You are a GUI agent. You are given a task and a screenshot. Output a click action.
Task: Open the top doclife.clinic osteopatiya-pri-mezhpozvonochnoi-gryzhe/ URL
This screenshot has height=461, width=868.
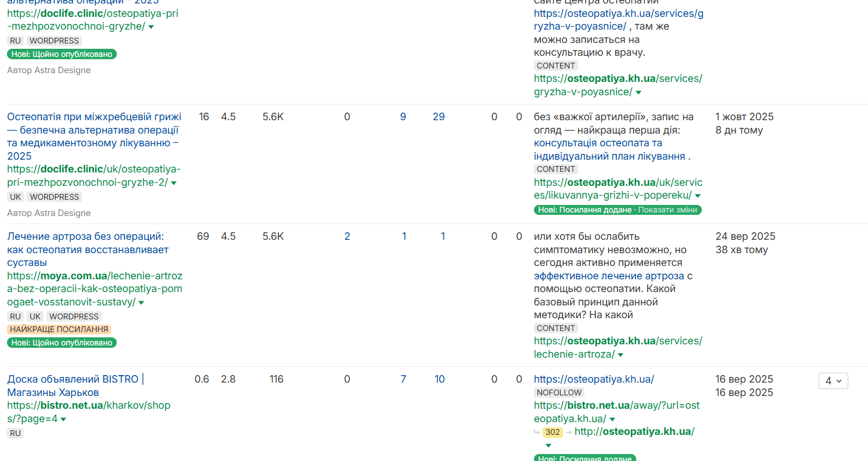[x=92, y=20]
